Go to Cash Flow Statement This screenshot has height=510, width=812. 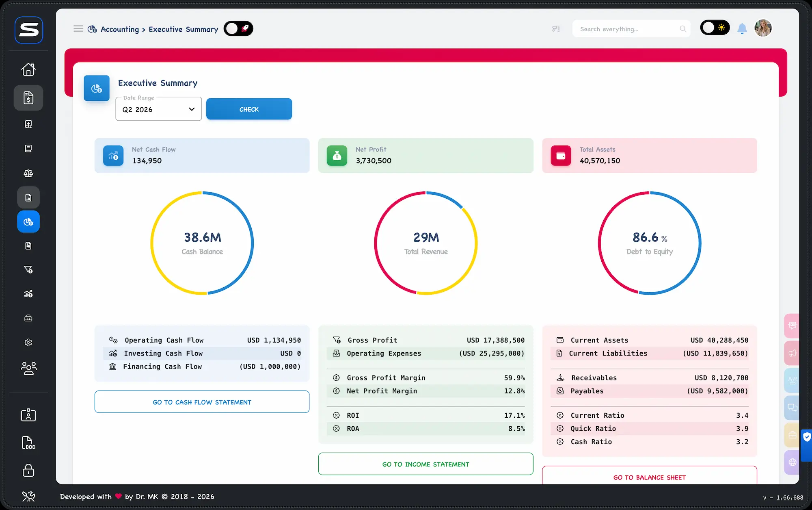tap(202, 402)
